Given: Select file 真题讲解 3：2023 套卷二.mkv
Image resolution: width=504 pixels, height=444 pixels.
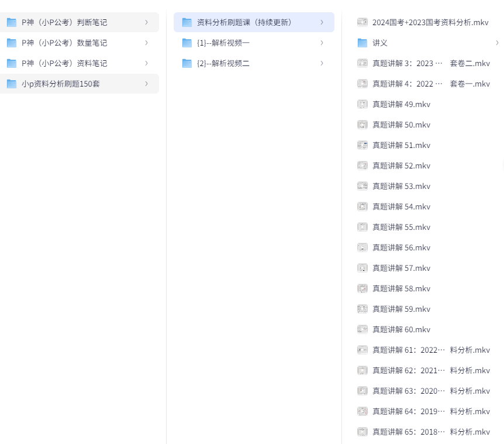Looking at the screenshot, I should pos(431,63).
